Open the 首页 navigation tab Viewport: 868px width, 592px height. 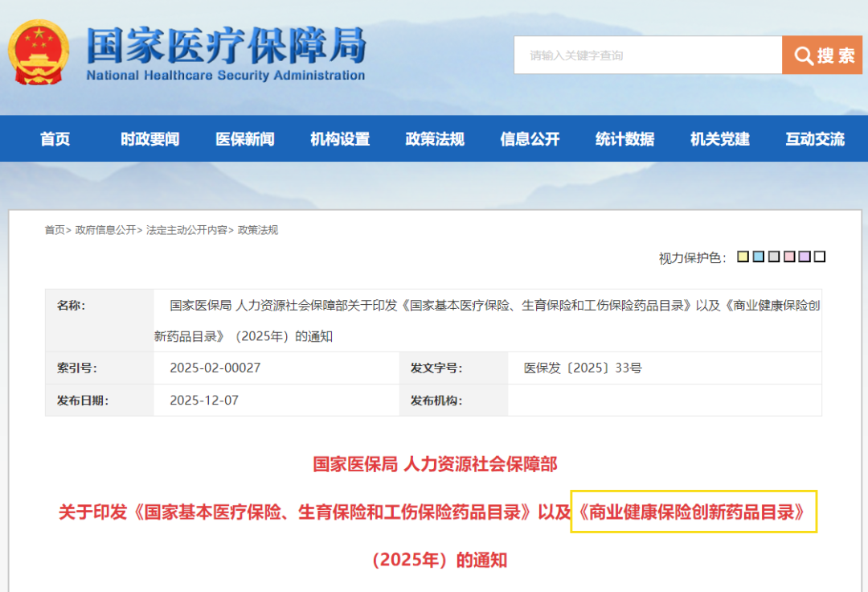click(55, 139)
